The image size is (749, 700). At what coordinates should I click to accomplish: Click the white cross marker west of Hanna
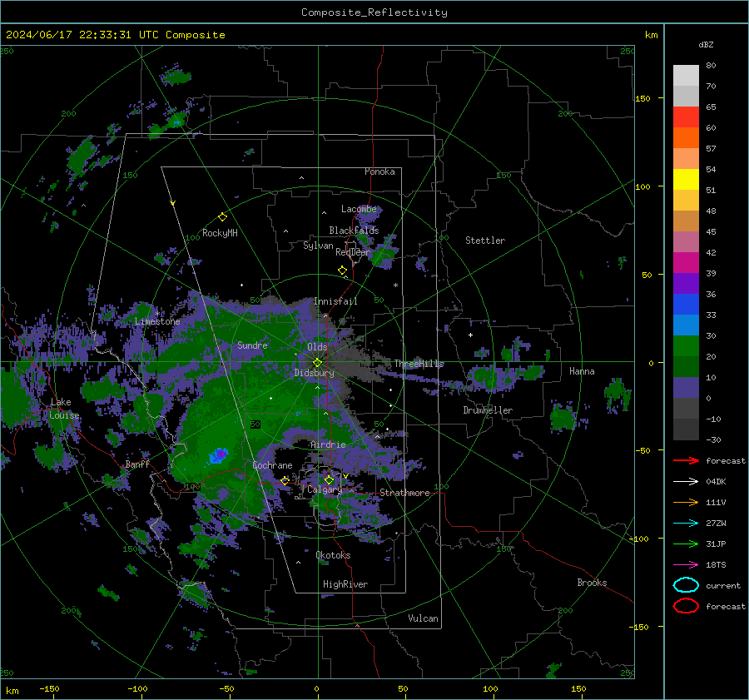[x=470, y=335]
